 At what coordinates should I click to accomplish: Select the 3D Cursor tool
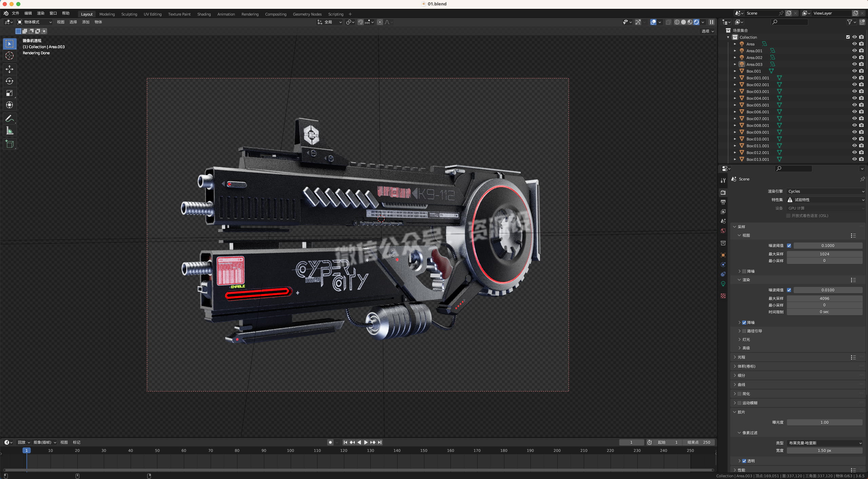click(x=9, y=56)
